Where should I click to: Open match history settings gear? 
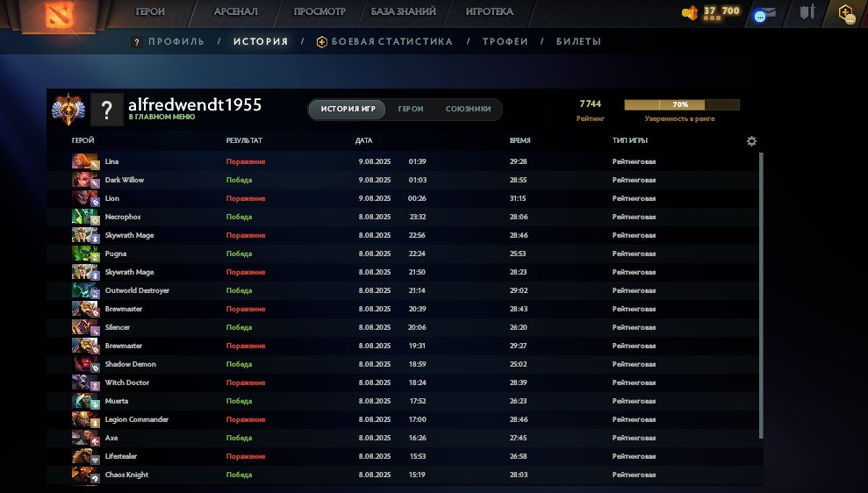pyautogui.click(x=751, y=141)
